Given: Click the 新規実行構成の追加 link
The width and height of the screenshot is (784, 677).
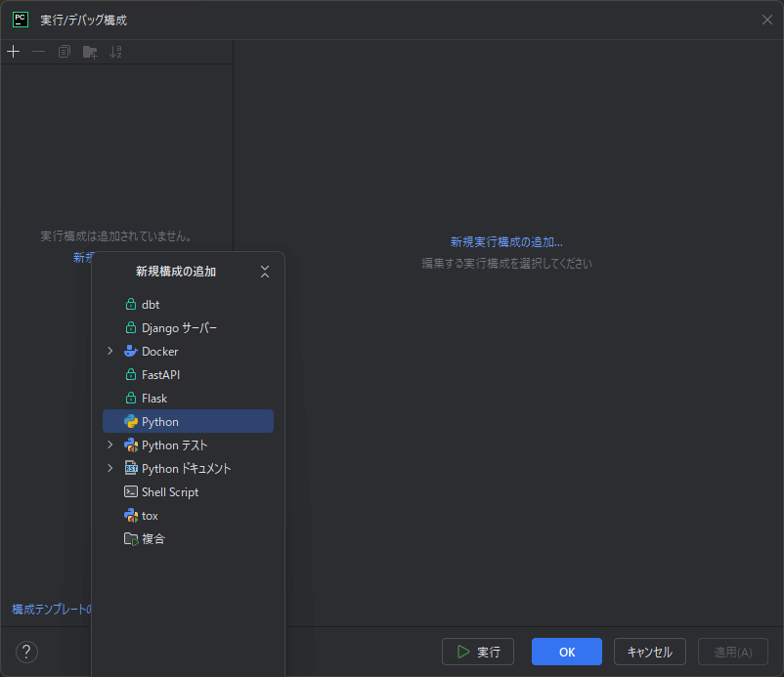Looking at the screenshot, I should click(x=506, y=242).
